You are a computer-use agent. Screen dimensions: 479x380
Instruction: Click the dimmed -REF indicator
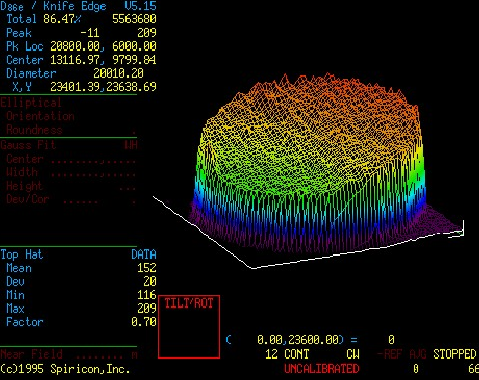[x=389, y=354]
